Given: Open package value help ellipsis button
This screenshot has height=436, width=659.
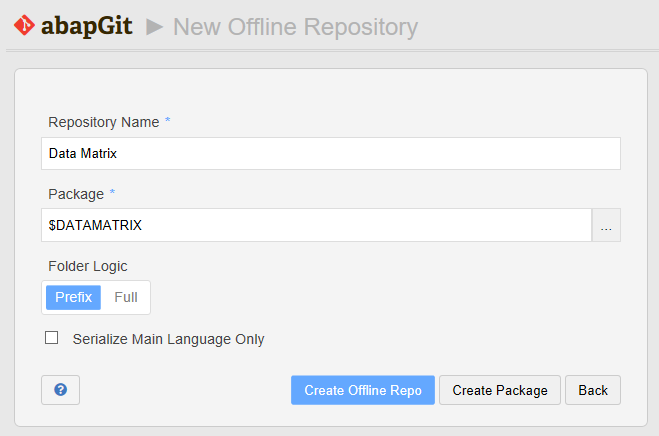Looking at the screenshot, I should (606, 225).
